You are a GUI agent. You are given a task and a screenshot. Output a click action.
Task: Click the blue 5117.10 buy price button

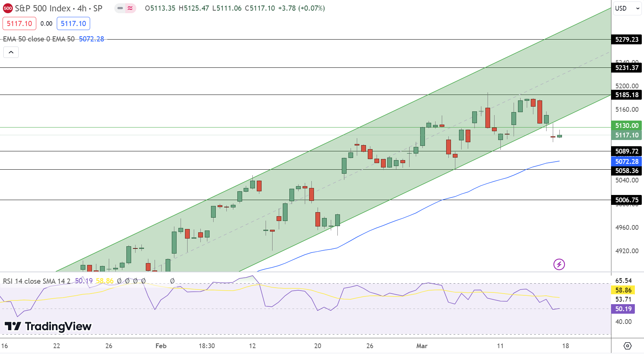coord(73,23)
